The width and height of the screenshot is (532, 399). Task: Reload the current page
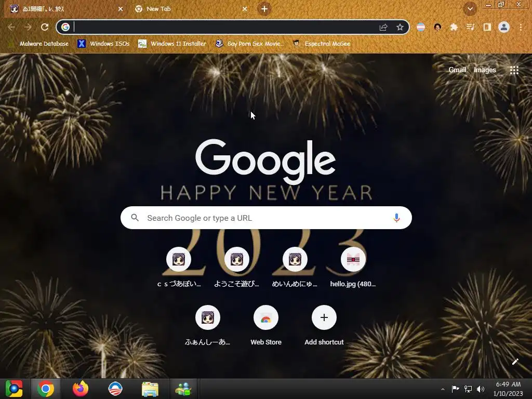[x=45, y=27]
